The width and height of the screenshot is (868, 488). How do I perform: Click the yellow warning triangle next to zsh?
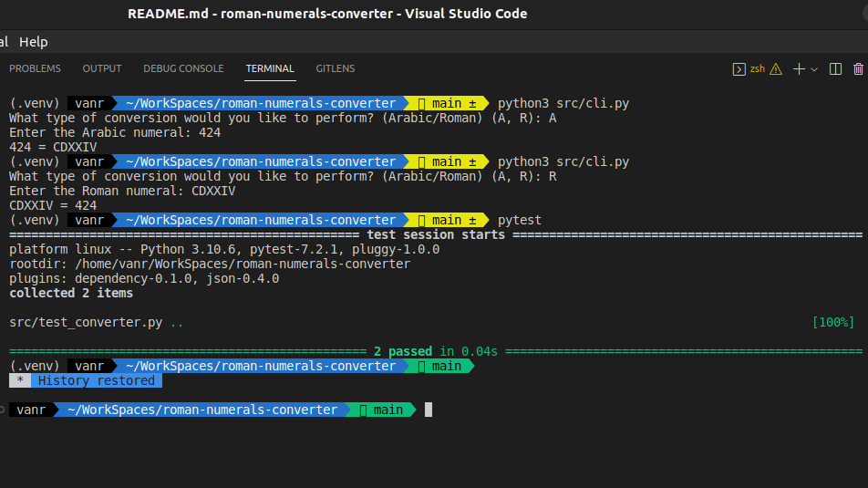click(x=776, y=69)
